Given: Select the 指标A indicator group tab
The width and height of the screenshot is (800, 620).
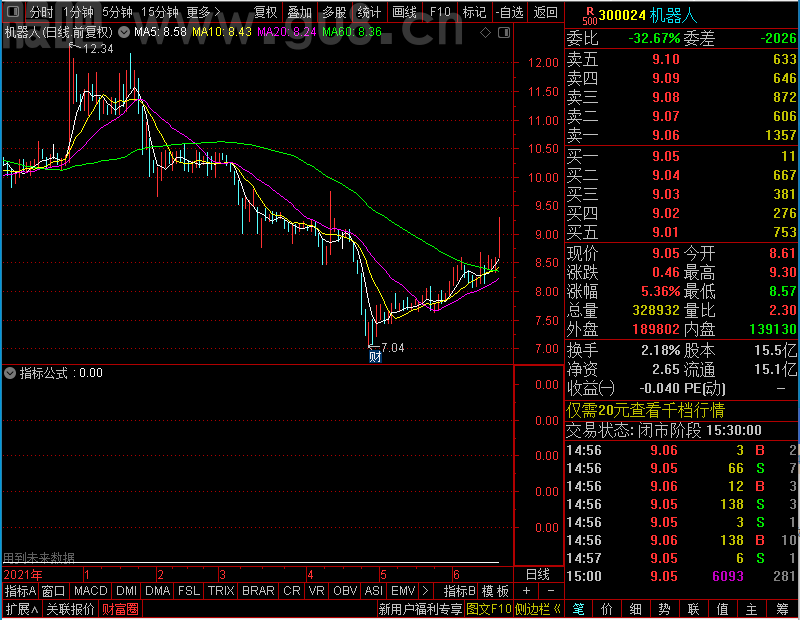Looking at the screenshot, I should (20, 591).
